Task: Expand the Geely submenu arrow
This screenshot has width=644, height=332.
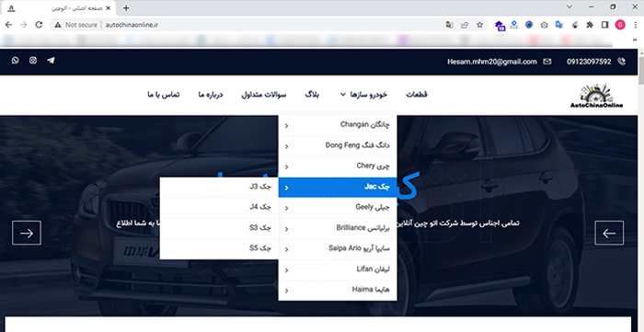Action: (x=287, y=208)
